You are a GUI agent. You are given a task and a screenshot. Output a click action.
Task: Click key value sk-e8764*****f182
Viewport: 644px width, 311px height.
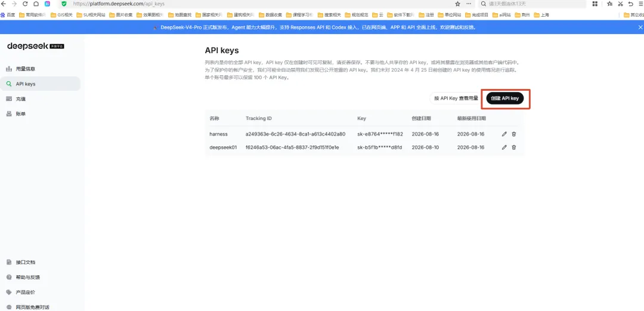[x=380, y=134]
